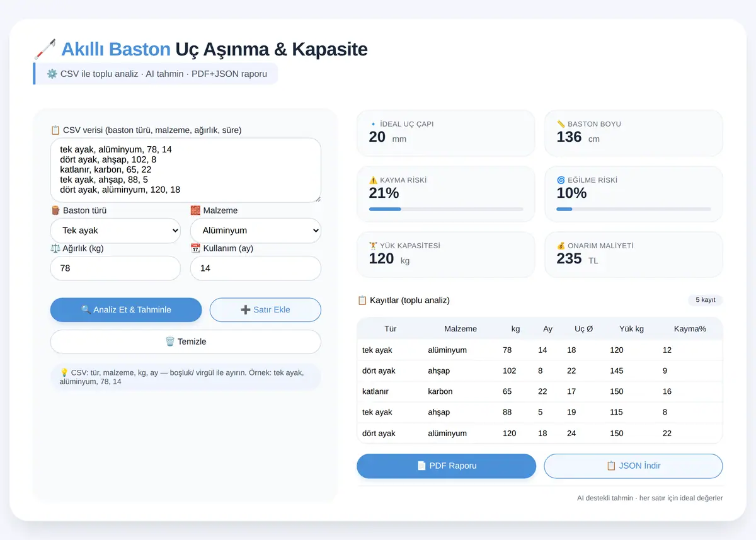Click the money bag icon on Onarım Maliyeti card

[561, 246]
